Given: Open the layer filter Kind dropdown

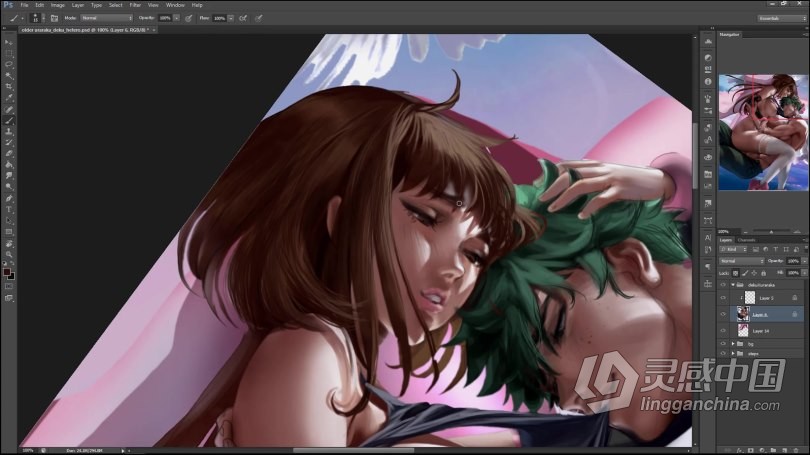Looking at the screenshot, I should coord(734,249).
